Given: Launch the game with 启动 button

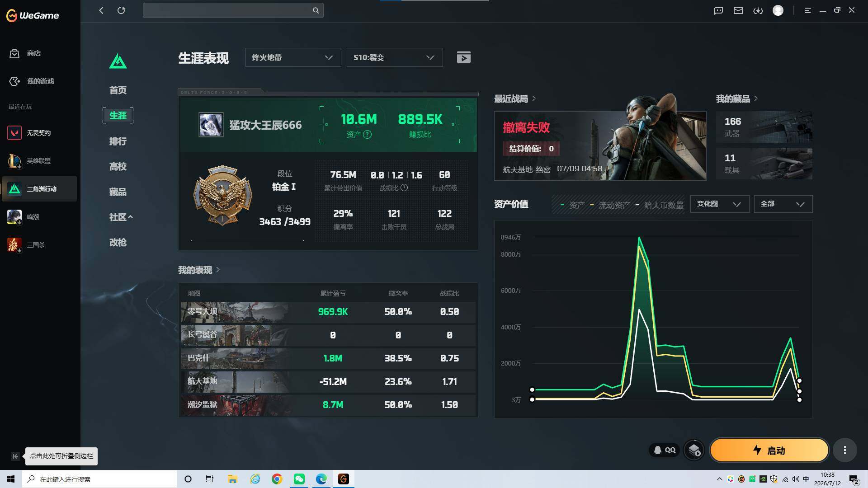Looking at the screenshot, I should (769, 450).
